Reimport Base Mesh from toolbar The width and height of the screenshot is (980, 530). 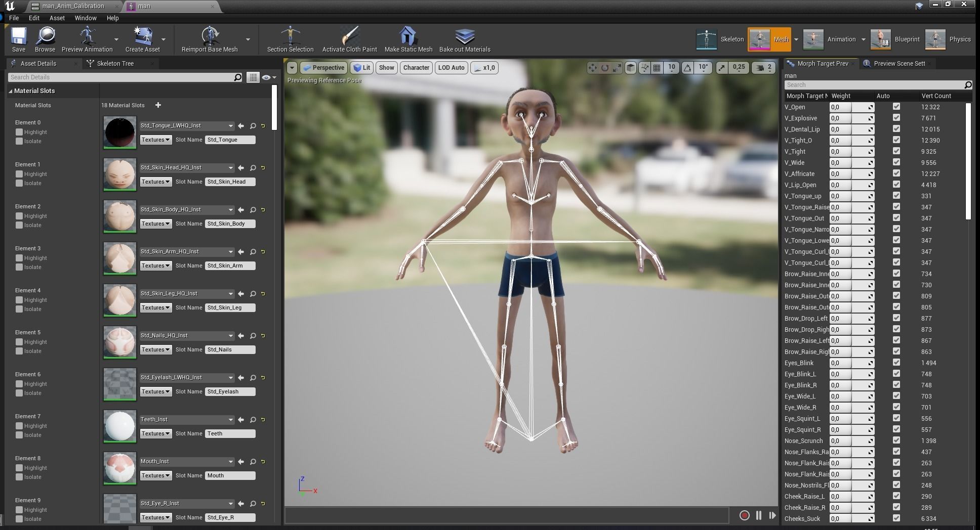[210, 39]
